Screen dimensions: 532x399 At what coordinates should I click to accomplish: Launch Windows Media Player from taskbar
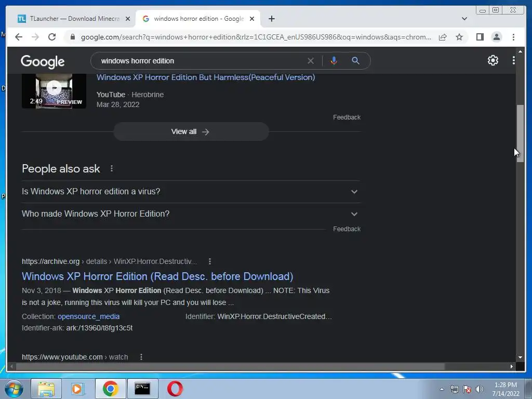[77, 389]
